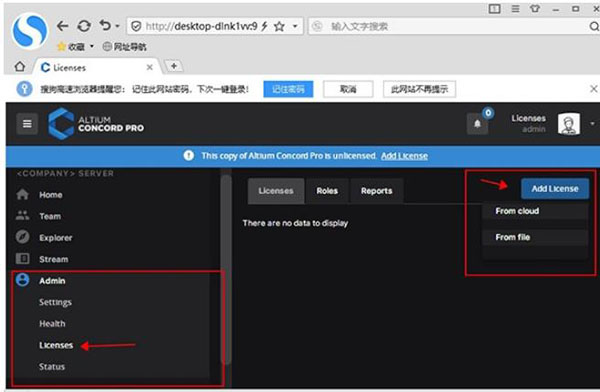Click the password reminder key icon
The height and width of the screenshot is (392, 600).
point(24,89)
